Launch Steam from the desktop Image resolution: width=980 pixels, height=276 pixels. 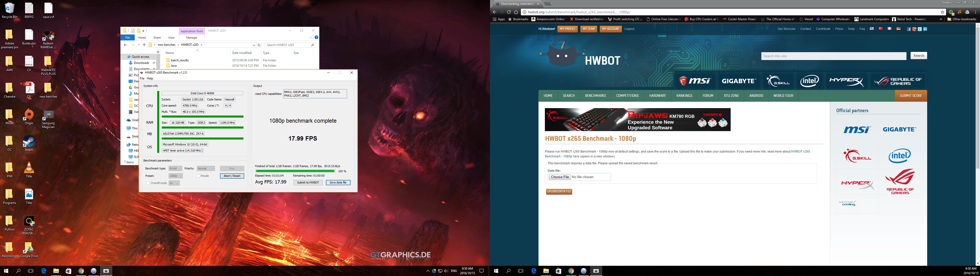pyautogui.click(x=29, y=144)
